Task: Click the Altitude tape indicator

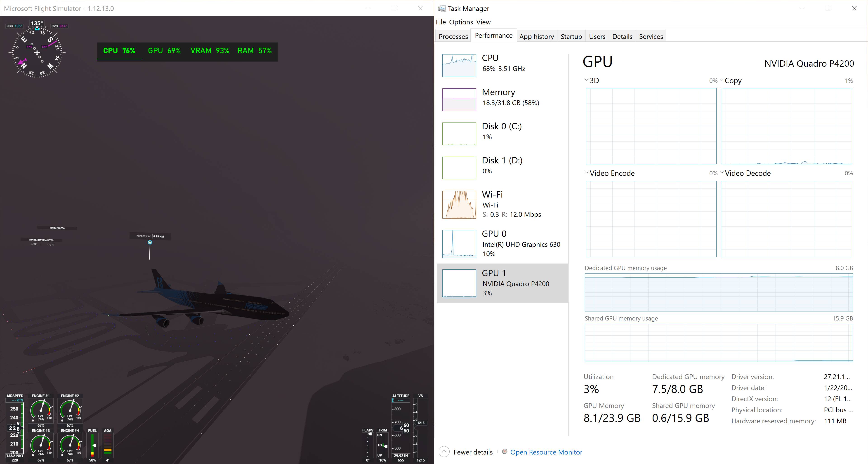Action: point(401,428)
